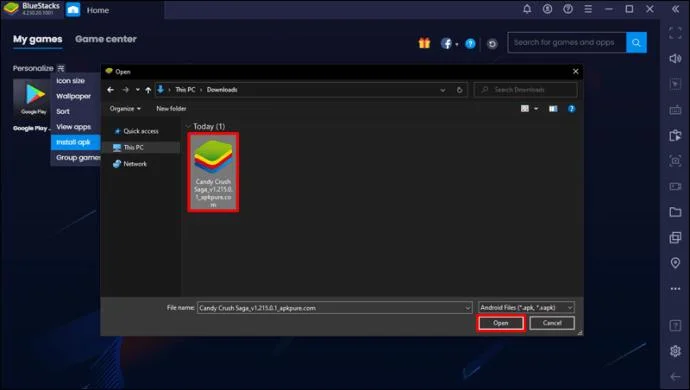Viewport: 690px width, 390px height.
Task: Open the help question mark in title bar
Action: click(568, 9)
